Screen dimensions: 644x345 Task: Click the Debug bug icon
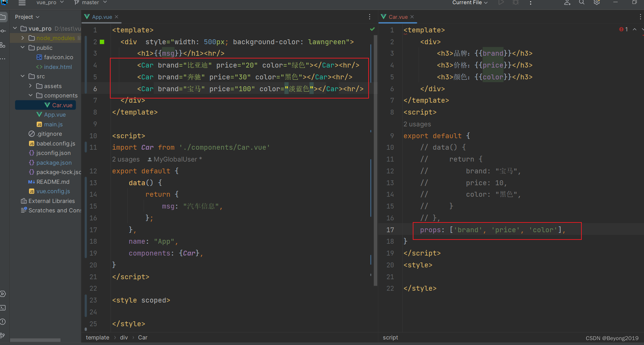516,3
